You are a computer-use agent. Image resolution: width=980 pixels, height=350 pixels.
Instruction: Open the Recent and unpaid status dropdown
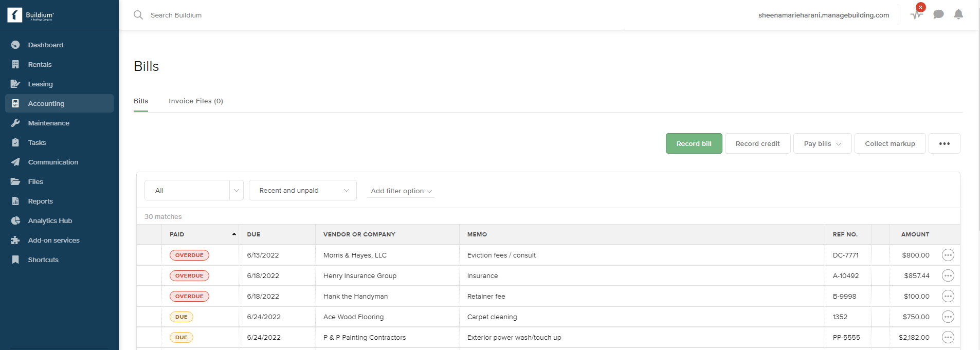tap(302, 190)
